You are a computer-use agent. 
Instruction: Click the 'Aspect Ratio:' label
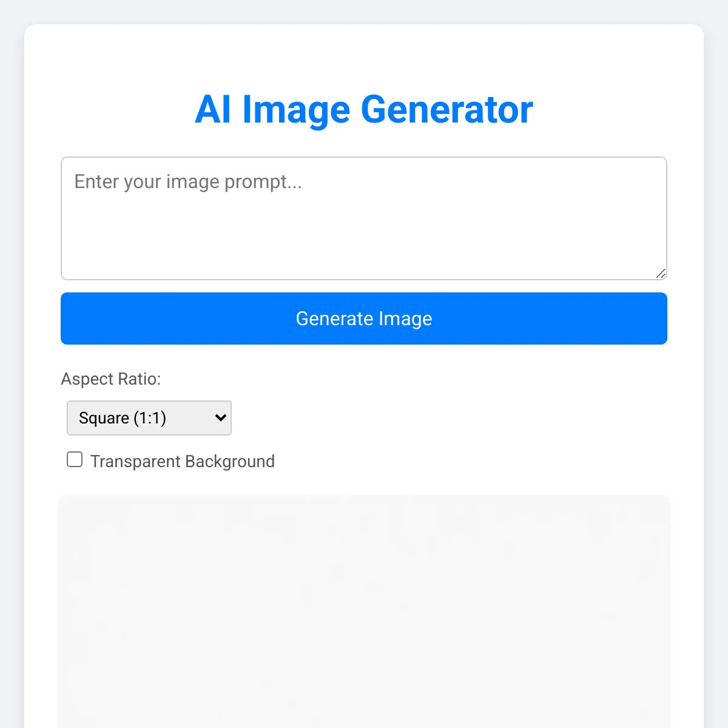coord(111,379)
